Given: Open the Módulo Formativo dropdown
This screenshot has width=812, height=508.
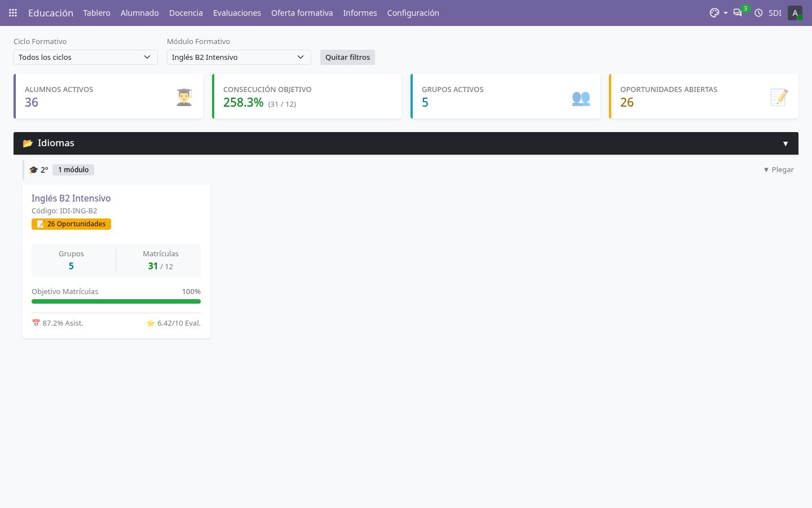Looking at the screenshot, I should coord(239,57).
